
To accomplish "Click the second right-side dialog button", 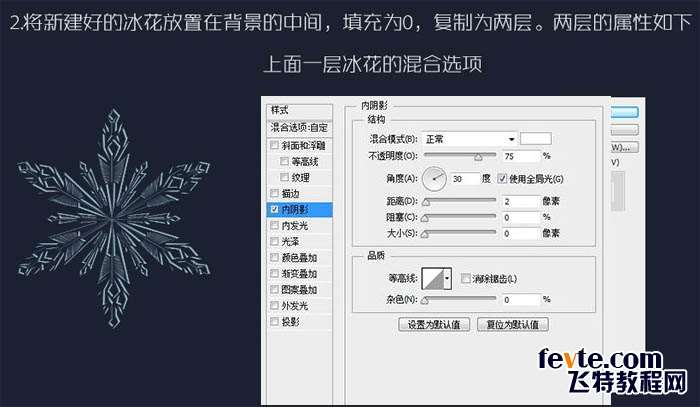I will [x=625, y=130].
